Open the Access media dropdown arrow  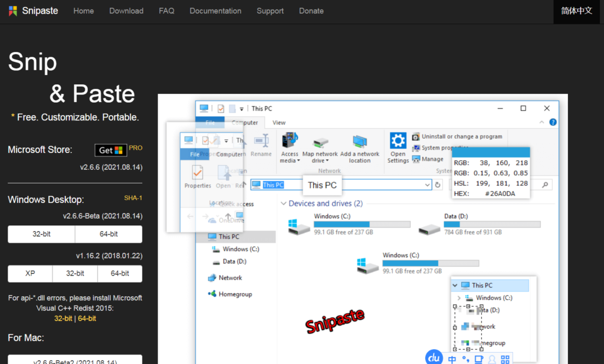(298, 160)
